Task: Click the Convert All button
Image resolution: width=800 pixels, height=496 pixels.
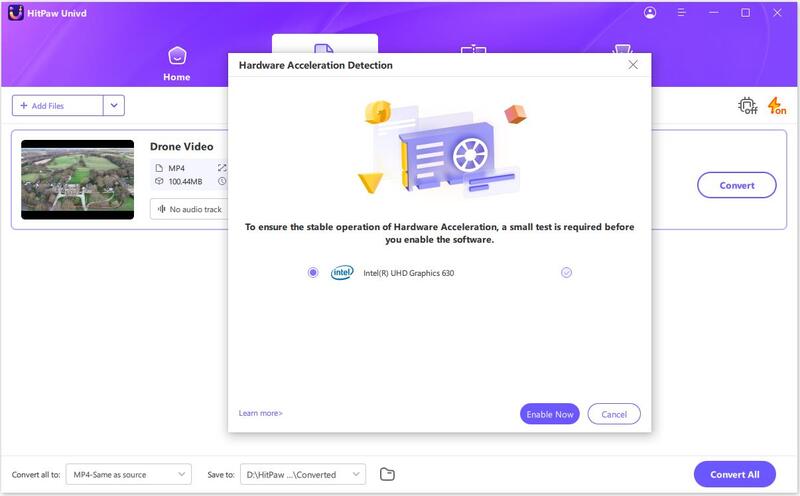Action: point(734,474)
